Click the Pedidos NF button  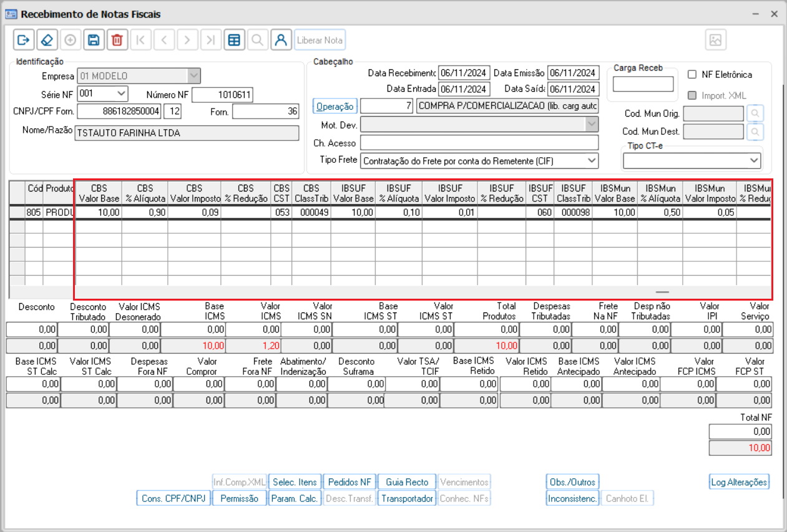click(350, 482)
